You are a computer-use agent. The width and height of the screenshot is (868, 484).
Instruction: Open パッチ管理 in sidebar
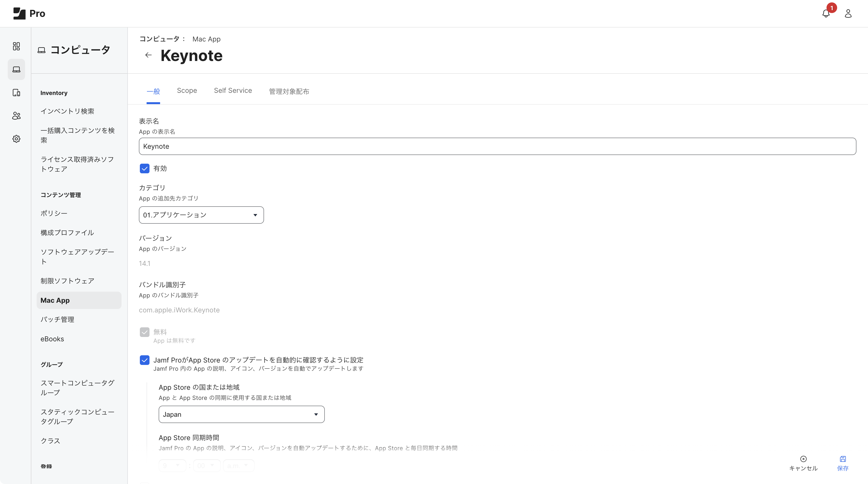[57, 319]
